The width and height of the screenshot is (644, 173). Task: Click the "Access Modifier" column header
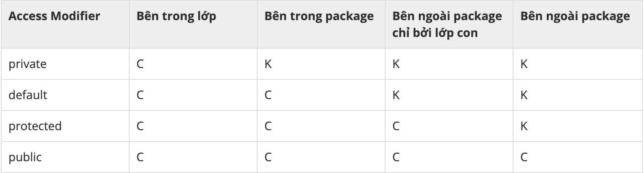pos(54,16)
